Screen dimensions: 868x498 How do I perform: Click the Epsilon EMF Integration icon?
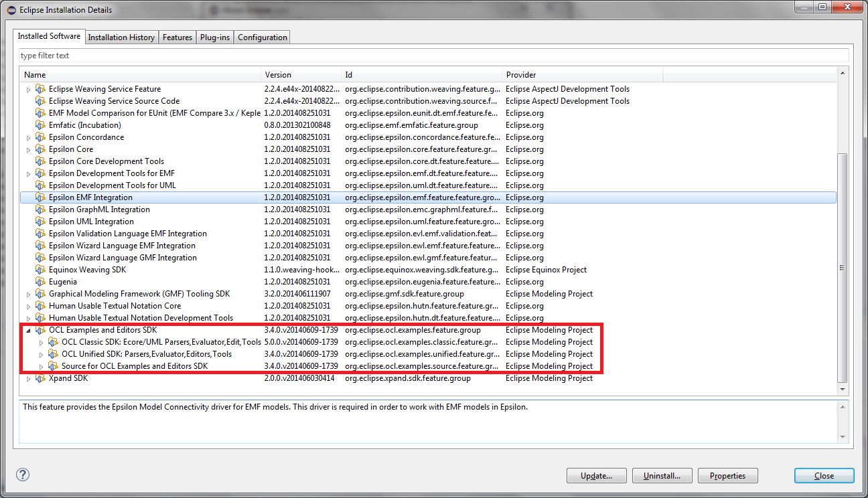pos(41,197)
